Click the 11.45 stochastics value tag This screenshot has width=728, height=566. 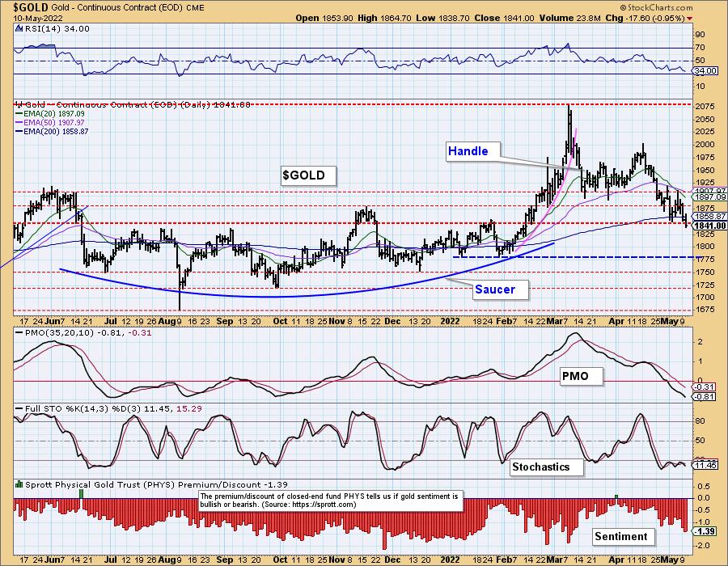coord(705,465)
